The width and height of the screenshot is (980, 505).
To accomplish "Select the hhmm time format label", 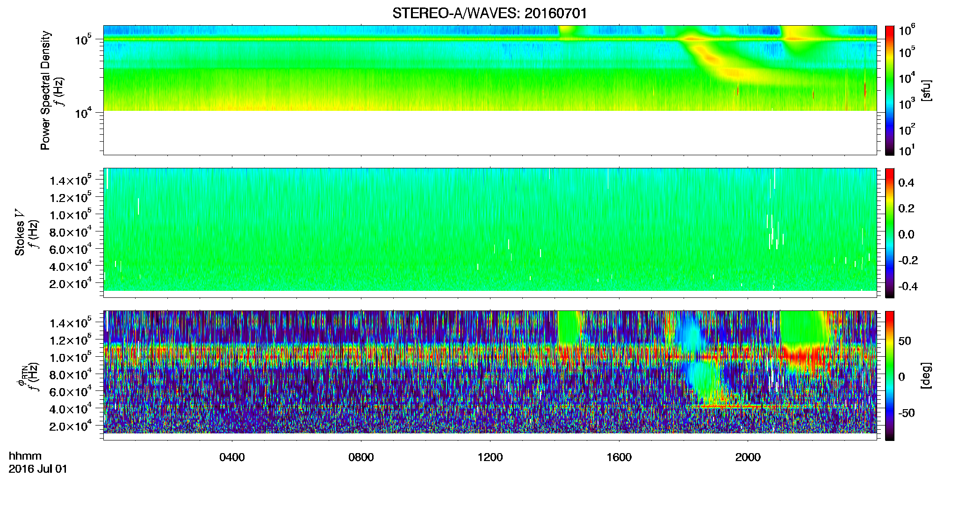I will pos(25,456).
